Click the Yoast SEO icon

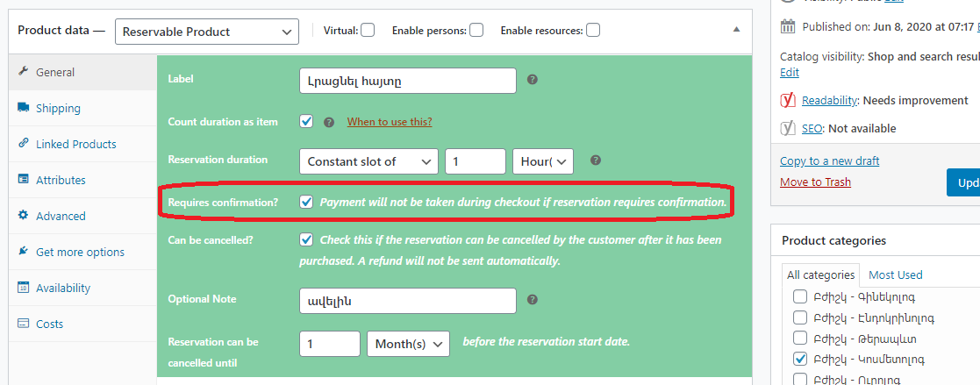point(788,128)
